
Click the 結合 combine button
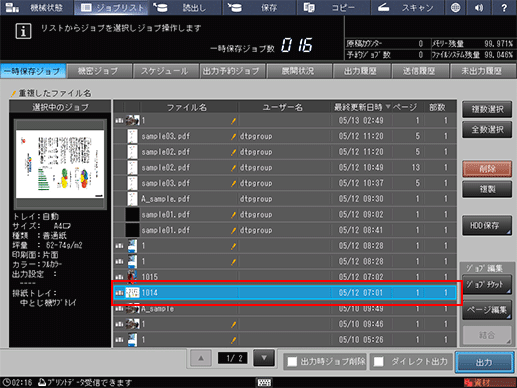point(487,335)
